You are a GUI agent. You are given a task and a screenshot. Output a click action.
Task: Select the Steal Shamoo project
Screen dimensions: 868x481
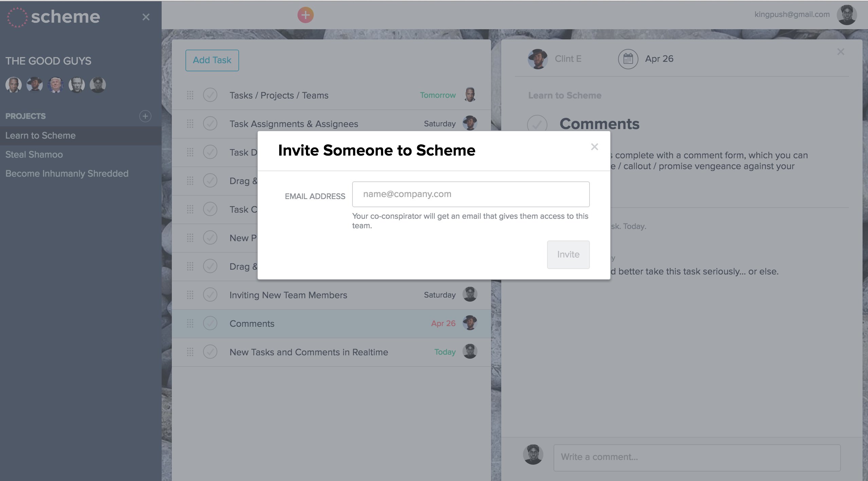coord(34,154)
